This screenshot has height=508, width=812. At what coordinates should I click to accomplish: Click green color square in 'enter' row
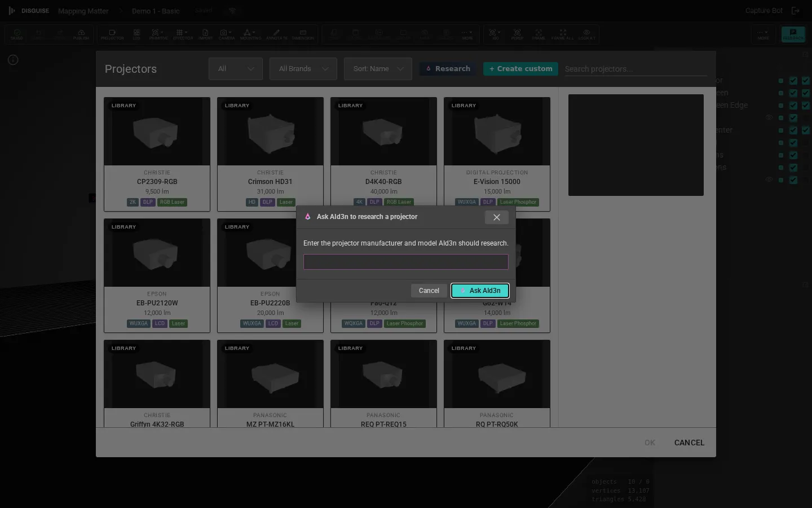point(781,130)
